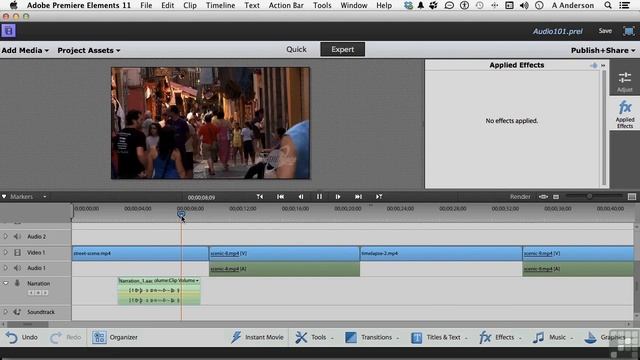Open the Graphics panel

point(604,337)
